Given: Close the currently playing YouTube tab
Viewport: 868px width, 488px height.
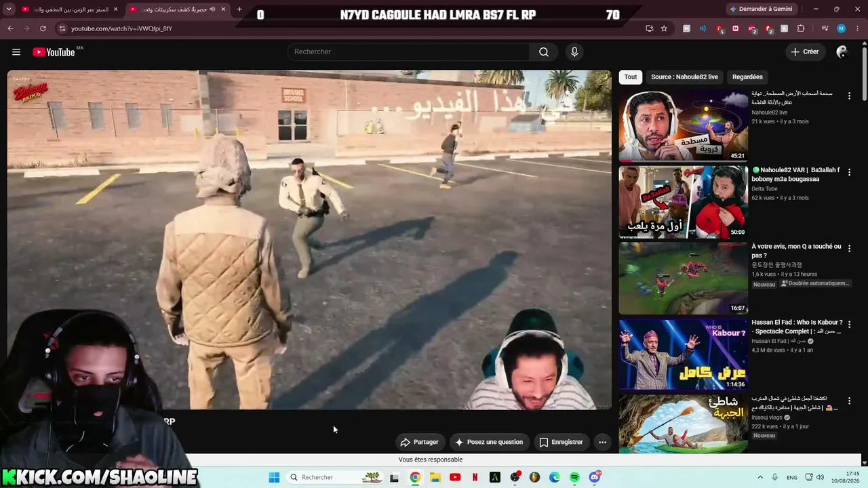Looking at the screenshot, I should pyautogui.click(x=223, y=9).
